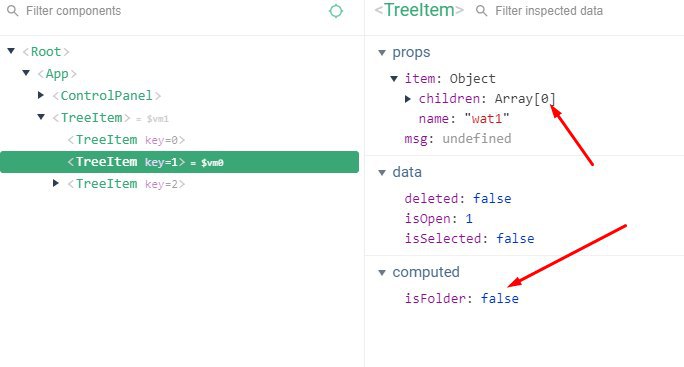
Task: Click the select-component target icon
Action: (x=335, y=11)
